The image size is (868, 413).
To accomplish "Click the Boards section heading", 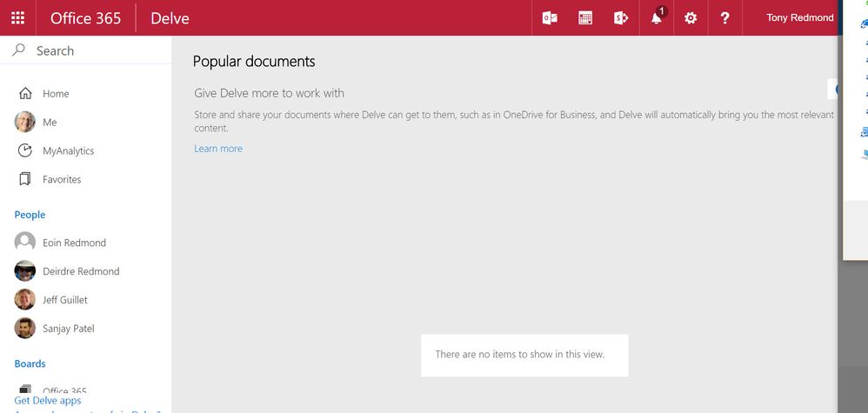I will coord(30,363).
